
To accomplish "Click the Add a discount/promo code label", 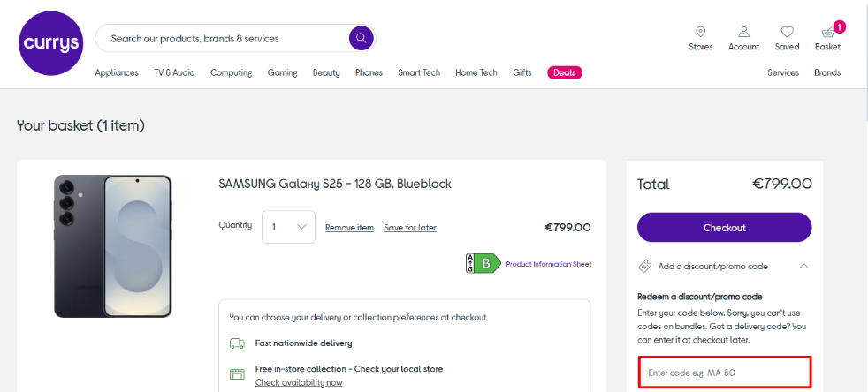I will click(713, 267).
